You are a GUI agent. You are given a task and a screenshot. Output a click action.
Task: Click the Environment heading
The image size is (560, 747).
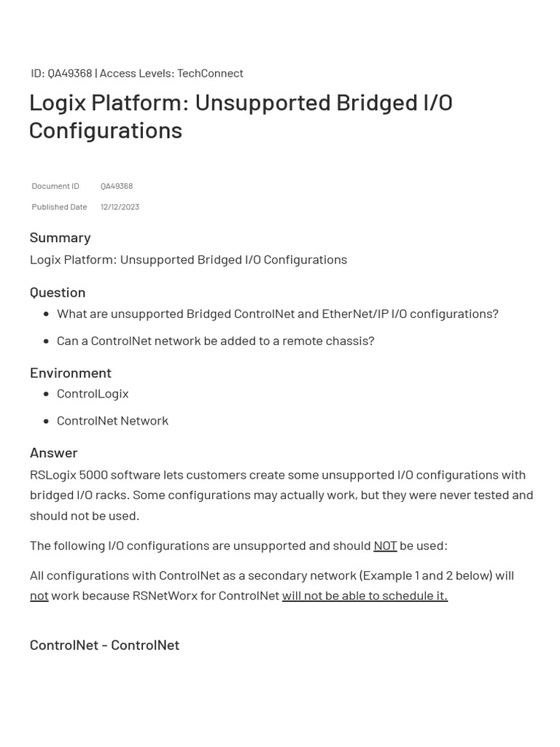pos(71,373)
